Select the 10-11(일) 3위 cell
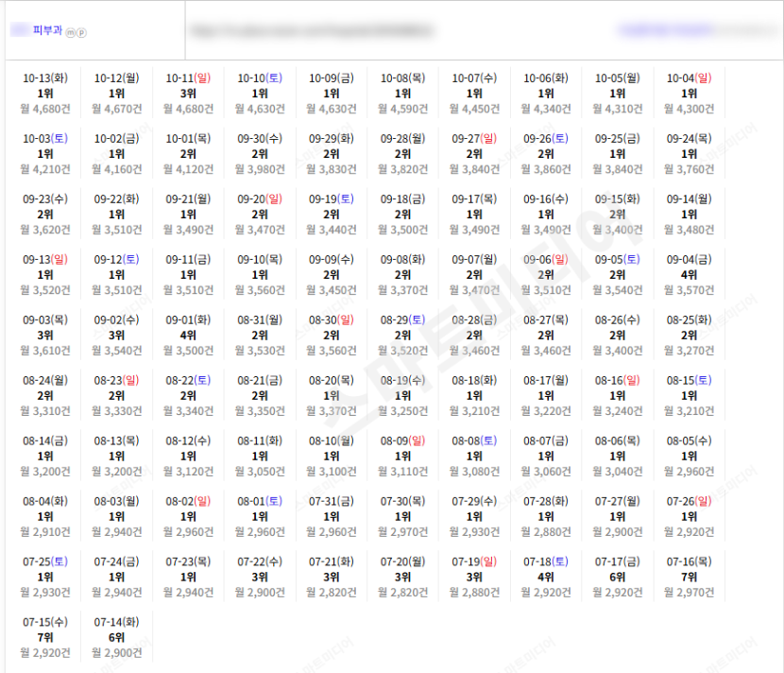 click(x=188, y=93)
